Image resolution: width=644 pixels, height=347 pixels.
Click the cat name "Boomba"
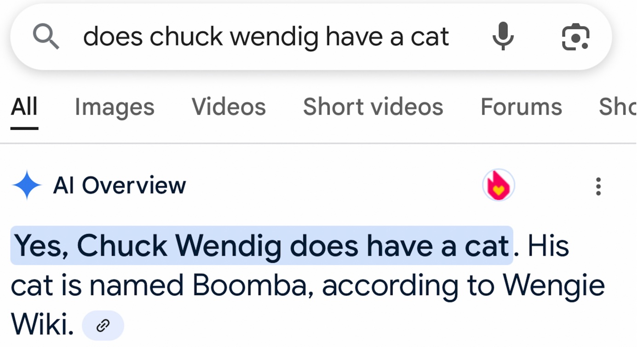[249, 286]
